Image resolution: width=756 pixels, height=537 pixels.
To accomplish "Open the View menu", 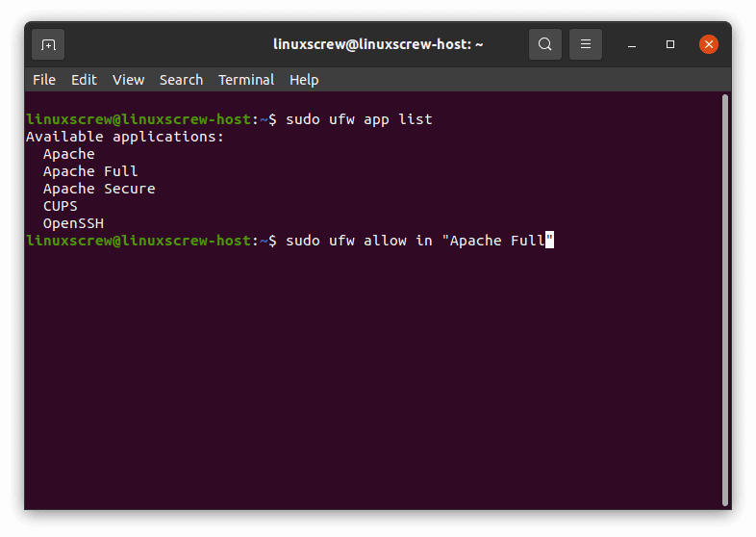I will tap(128, 80).
